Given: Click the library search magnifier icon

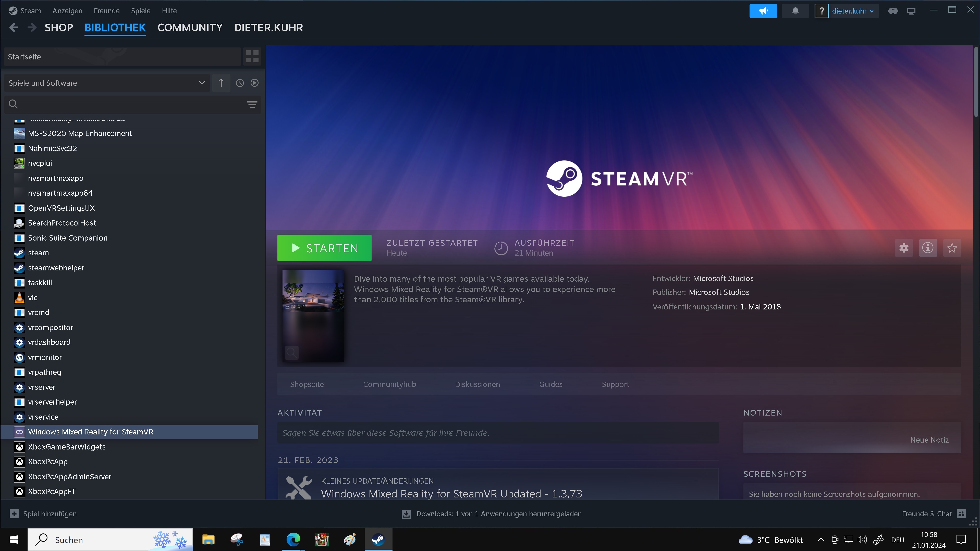Looking at the screenshot, I should [13, 104].
